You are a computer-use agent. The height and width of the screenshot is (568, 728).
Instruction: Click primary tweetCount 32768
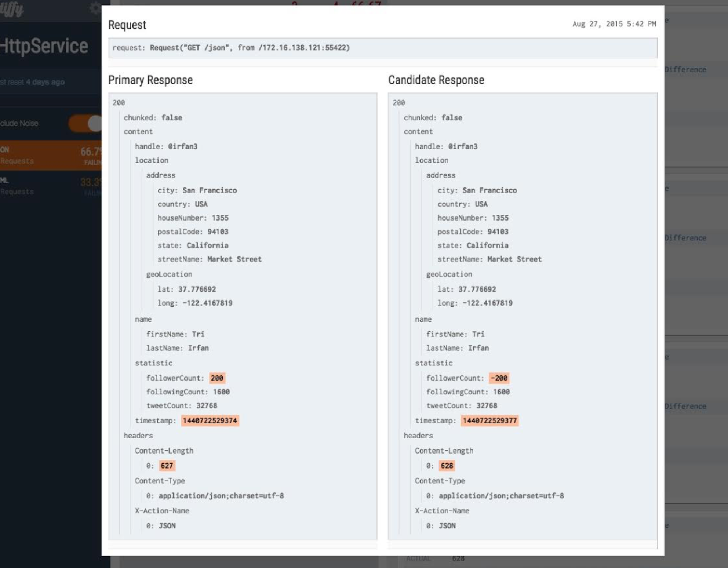(207, 405)
